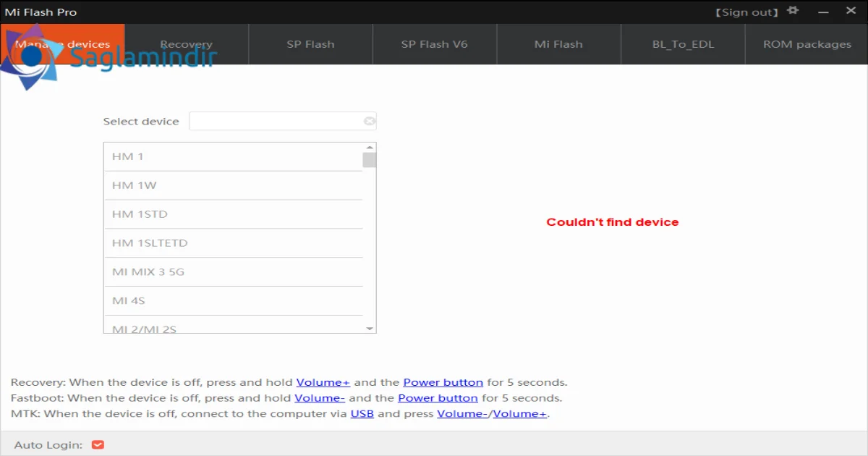
Task: Select MI MIX 3 5G device
Action: point(233,272)
